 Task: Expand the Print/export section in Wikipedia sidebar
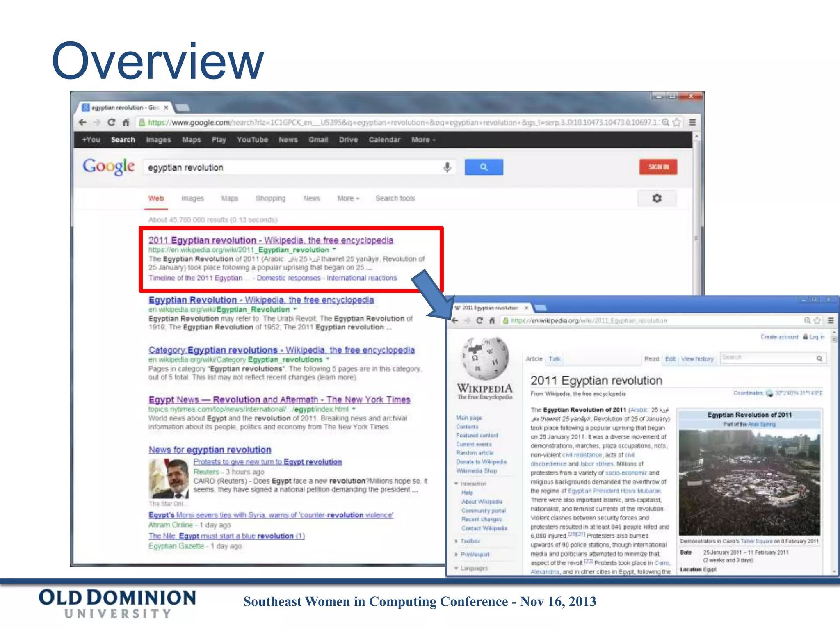[x=456, y=555]
